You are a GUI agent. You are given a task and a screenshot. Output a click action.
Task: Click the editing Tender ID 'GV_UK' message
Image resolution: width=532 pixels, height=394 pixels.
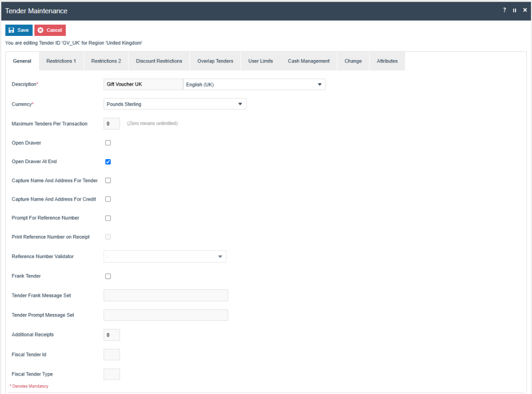(x=73, y=43)
